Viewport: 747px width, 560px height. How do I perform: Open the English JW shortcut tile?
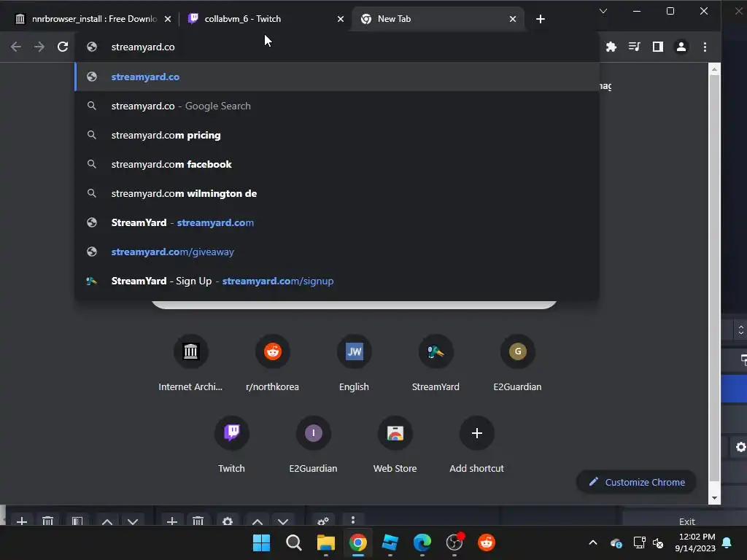click(x=354, y=363)
